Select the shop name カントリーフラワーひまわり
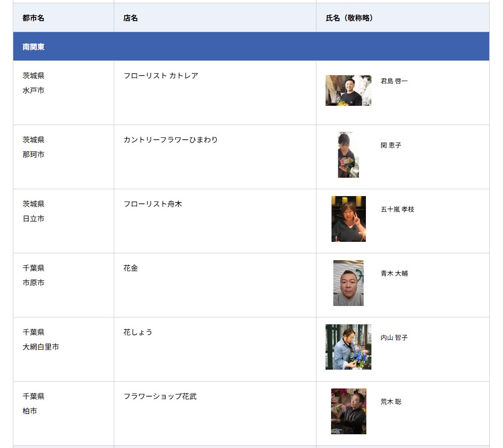 pyautogui.click(x=171, y=140)
